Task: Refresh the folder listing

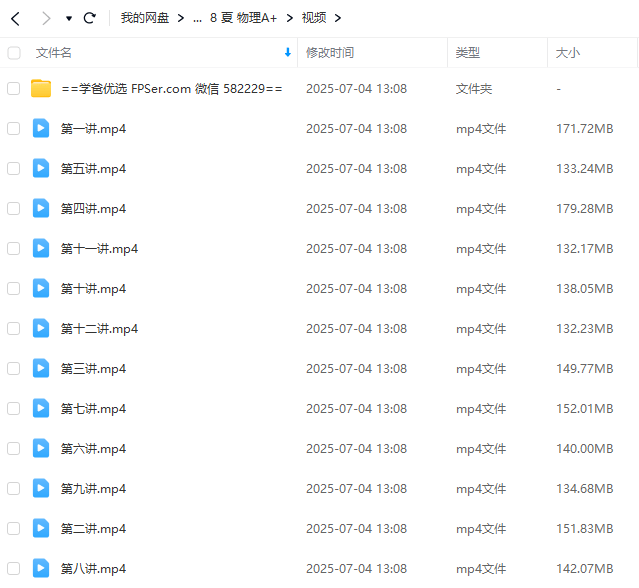Action: tap(90, 18)
